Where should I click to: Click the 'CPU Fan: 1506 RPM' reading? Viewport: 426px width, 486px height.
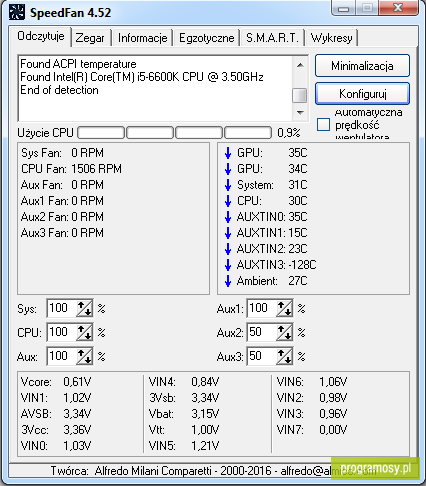point(71,169)
